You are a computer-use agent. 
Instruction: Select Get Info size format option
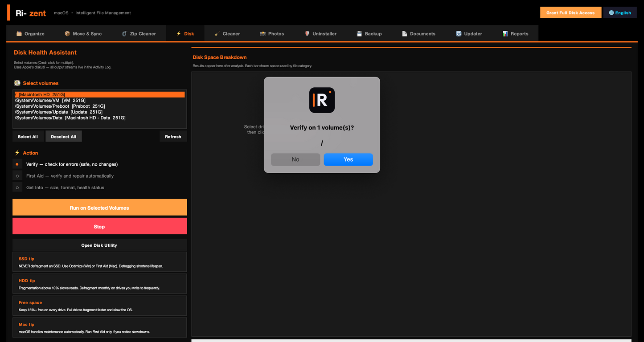[x=17, y=187]
